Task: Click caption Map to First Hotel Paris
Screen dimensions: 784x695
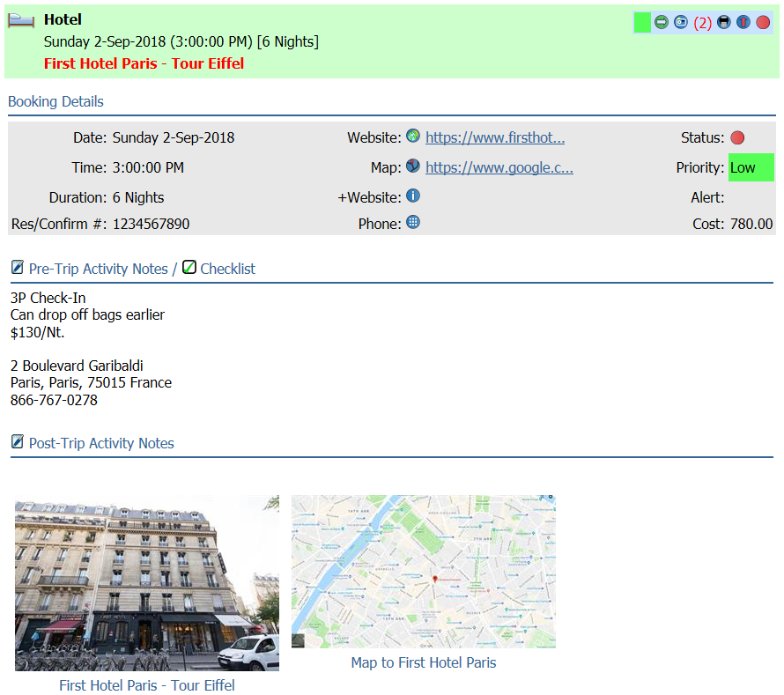Action: (424, 663)
